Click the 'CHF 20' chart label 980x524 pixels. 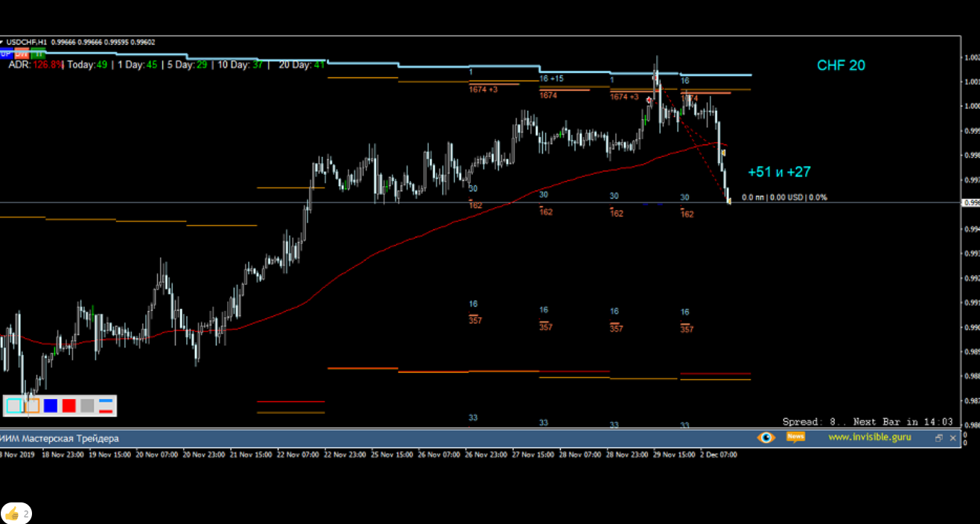pos(841,65)
